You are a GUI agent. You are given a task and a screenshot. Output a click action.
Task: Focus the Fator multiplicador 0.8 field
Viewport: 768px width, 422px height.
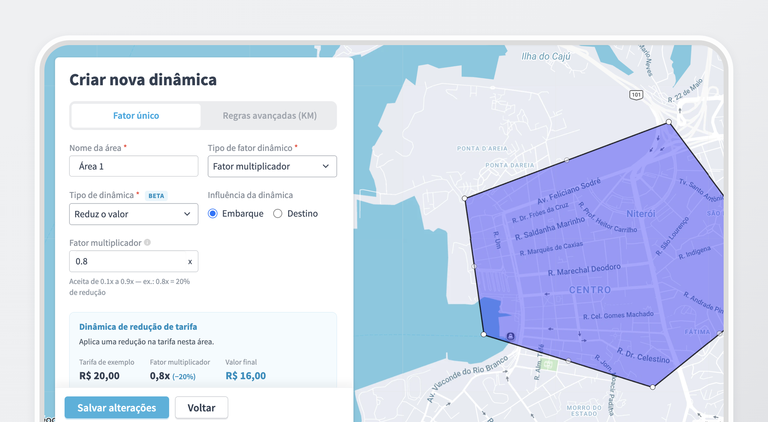click(134, 261)
